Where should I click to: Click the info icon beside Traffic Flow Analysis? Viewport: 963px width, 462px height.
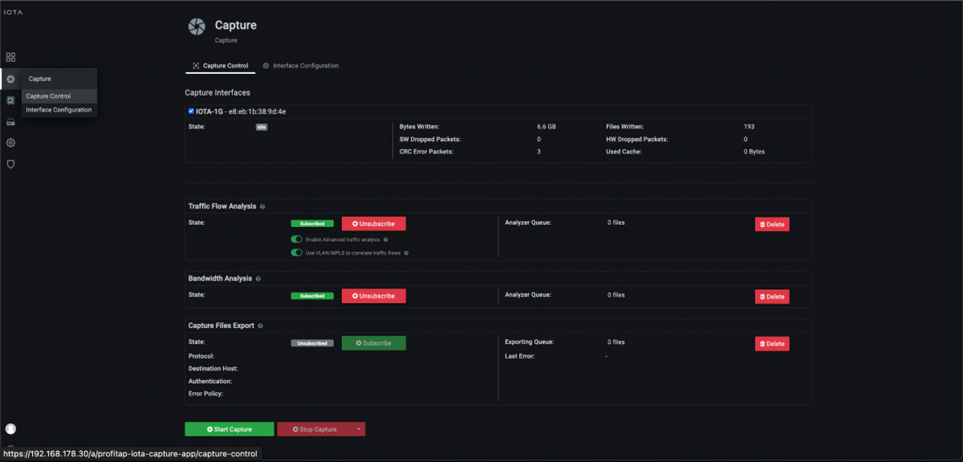pos(263,207)
